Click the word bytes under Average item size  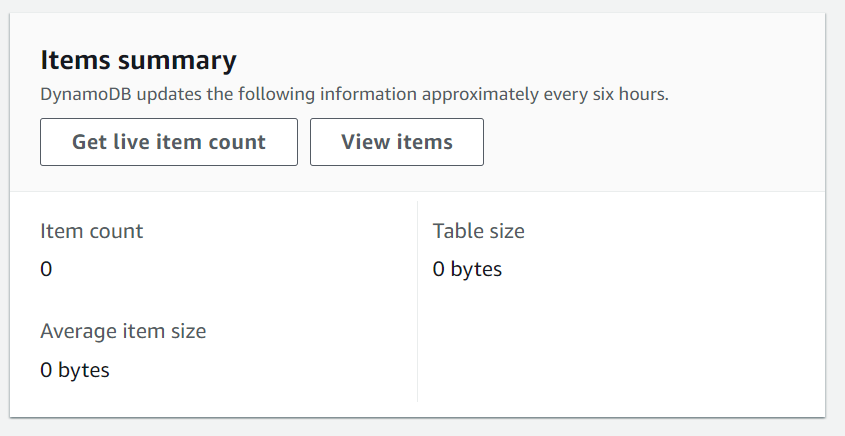coord(84,370)
